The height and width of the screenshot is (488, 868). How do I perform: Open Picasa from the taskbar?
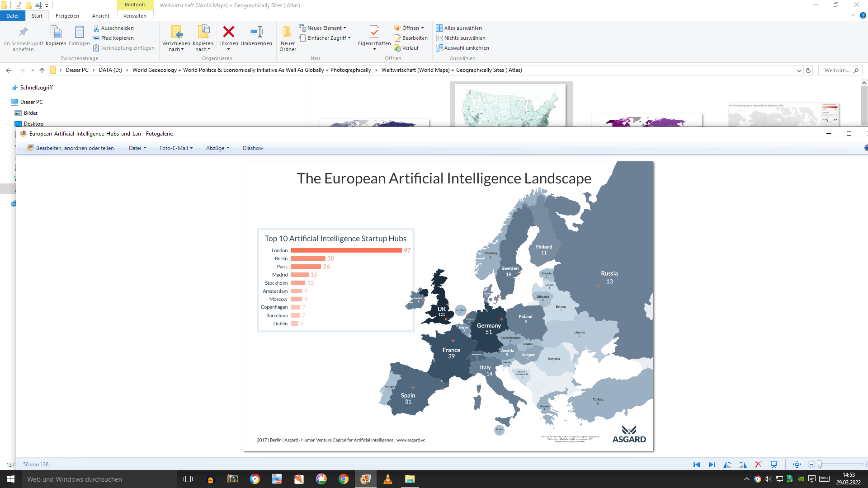(321, 479)
